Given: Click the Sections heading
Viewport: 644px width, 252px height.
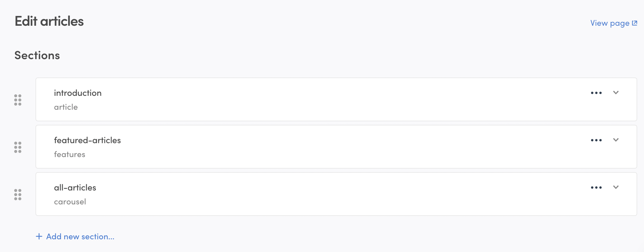Looking at the screenshot, I should pos(38,55).
